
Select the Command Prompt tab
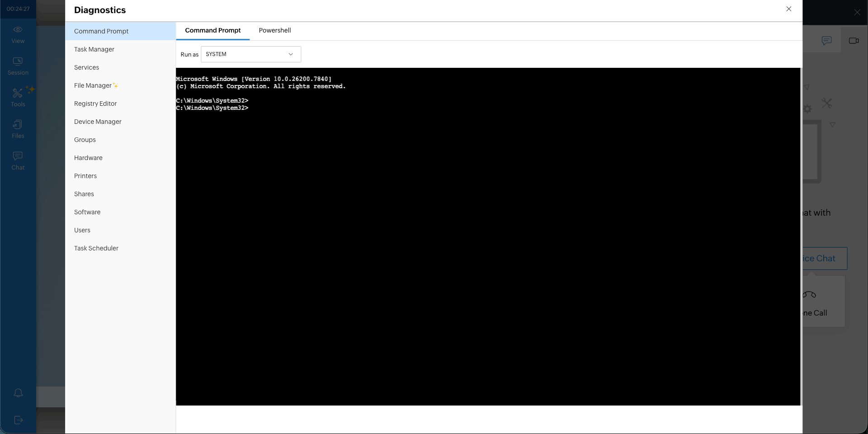(x=213, y=30)
